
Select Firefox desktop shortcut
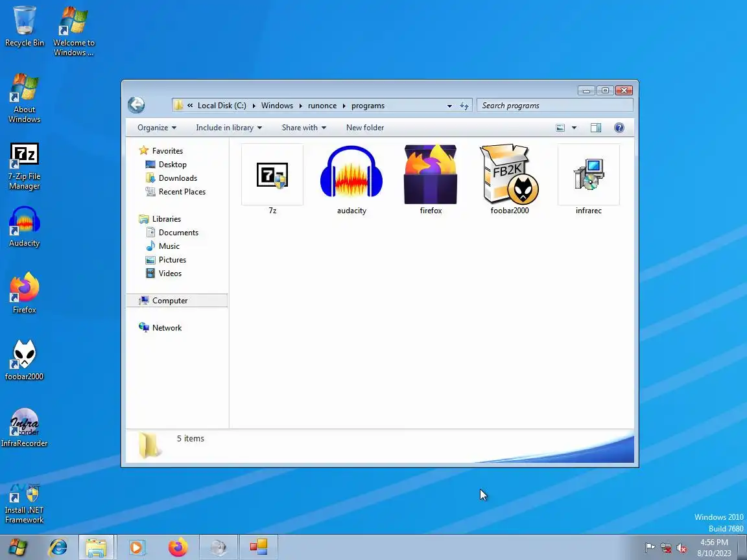24,293
